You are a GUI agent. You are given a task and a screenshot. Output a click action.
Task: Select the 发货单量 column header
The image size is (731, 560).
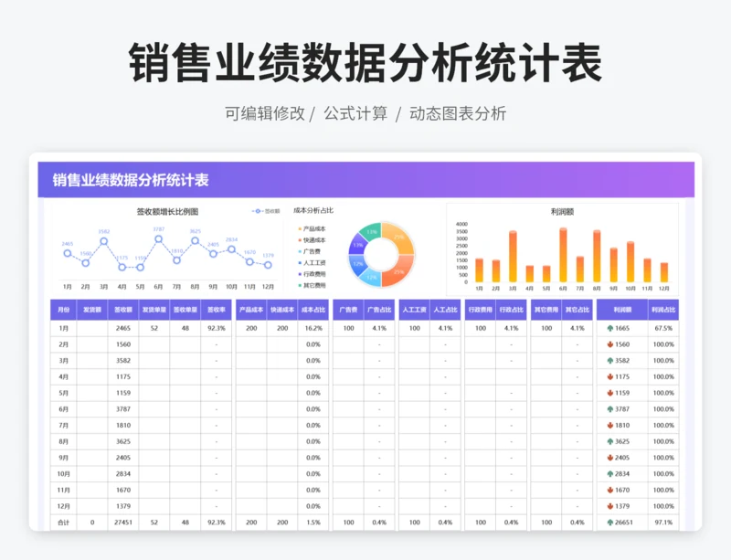154,310
